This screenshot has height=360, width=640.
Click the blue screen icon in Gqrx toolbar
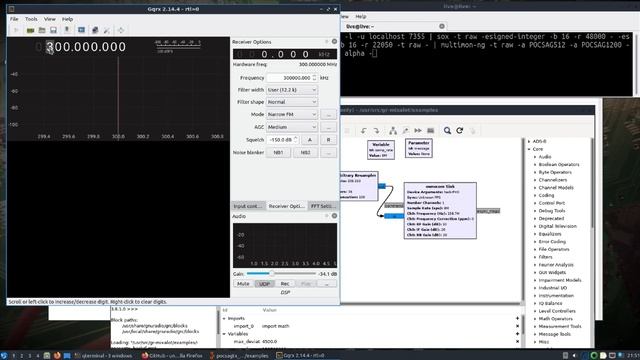(81, 30)
